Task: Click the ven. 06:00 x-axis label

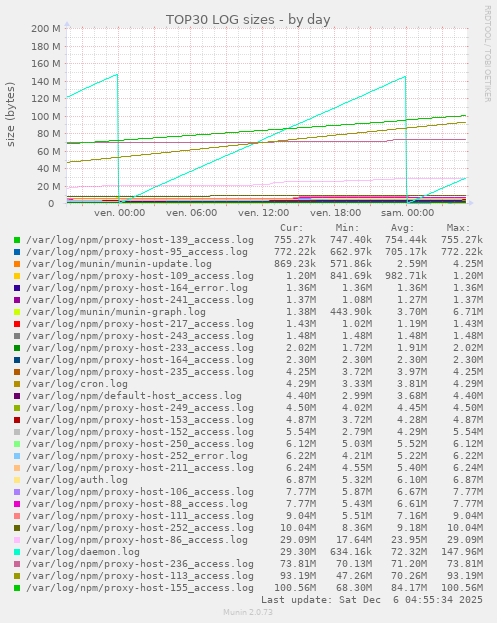Action: tap(191, 213)
